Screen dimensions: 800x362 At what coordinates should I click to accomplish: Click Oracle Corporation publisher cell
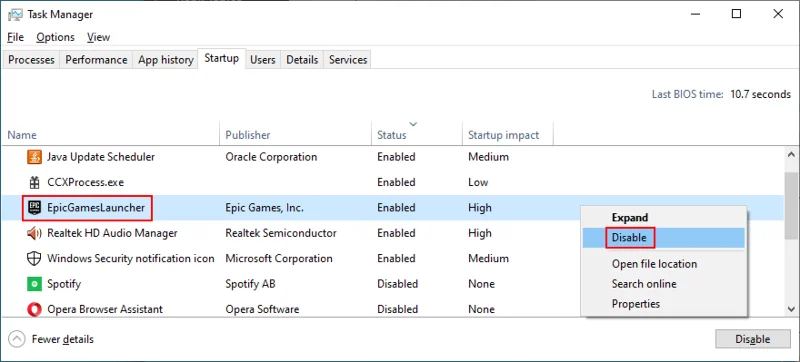(271, 157)
